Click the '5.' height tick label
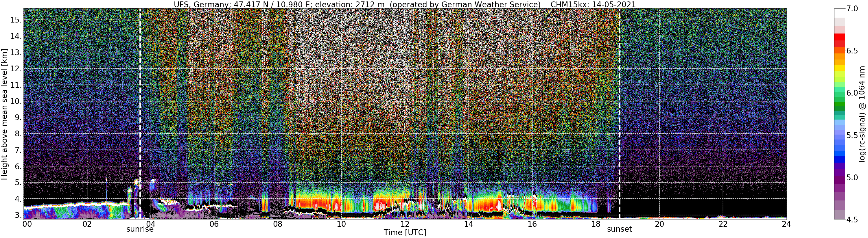Image resolution: width=868 pixels, height=238 pixels. (x=18, y=183)
